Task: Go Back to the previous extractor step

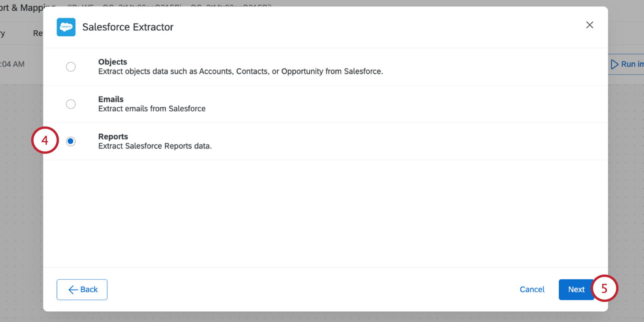Action: point(82,289)
